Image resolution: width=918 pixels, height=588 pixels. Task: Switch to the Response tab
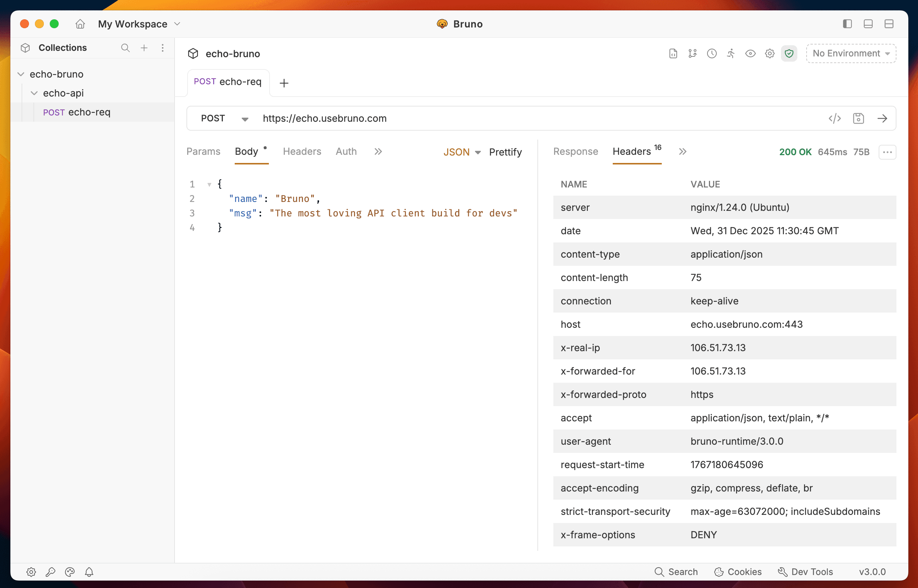coord(576,151)
